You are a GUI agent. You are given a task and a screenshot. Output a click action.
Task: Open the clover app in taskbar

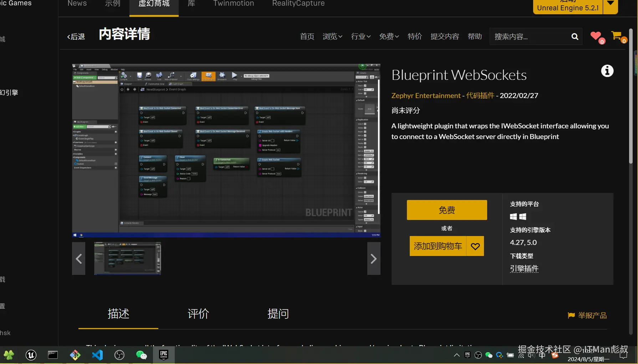click(x=9, y=355)
